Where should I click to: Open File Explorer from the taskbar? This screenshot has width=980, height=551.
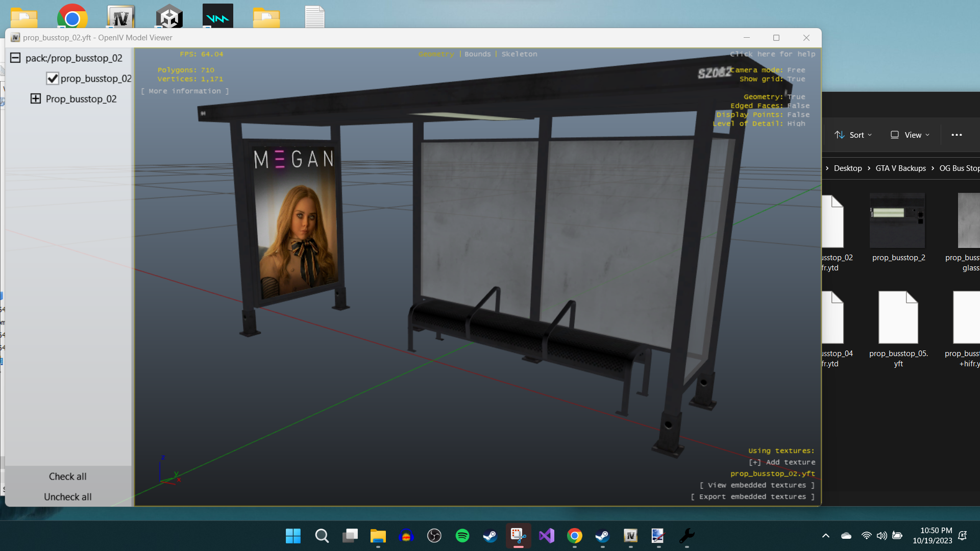click(x=378, y=536)
